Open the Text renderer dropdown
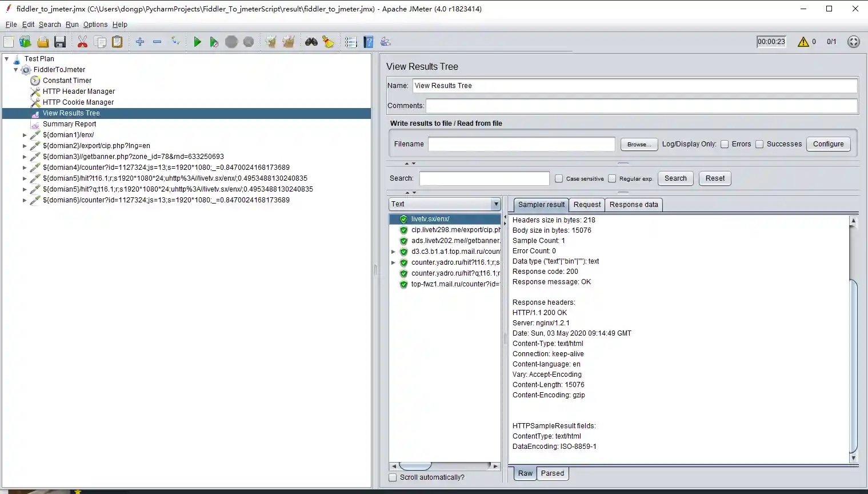This screenshot has width=868, height=494. [x=495, y=204]
